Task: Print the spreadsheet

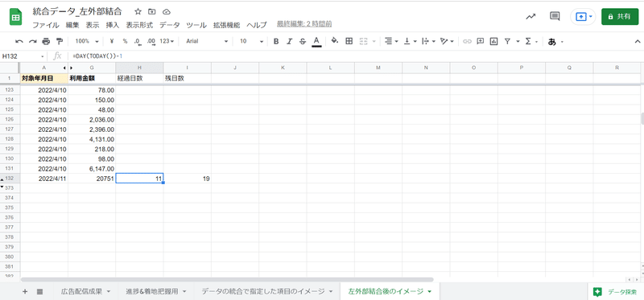Action: [x=46, y=42]
